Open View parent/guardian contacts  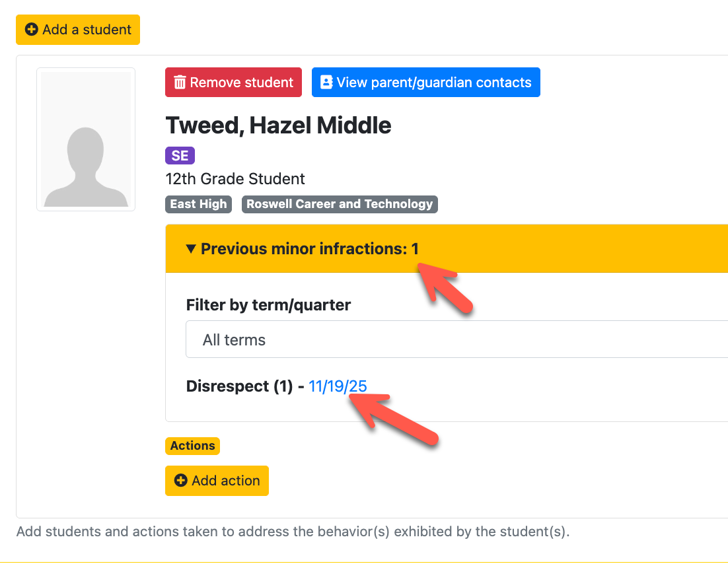coord(425,82)
